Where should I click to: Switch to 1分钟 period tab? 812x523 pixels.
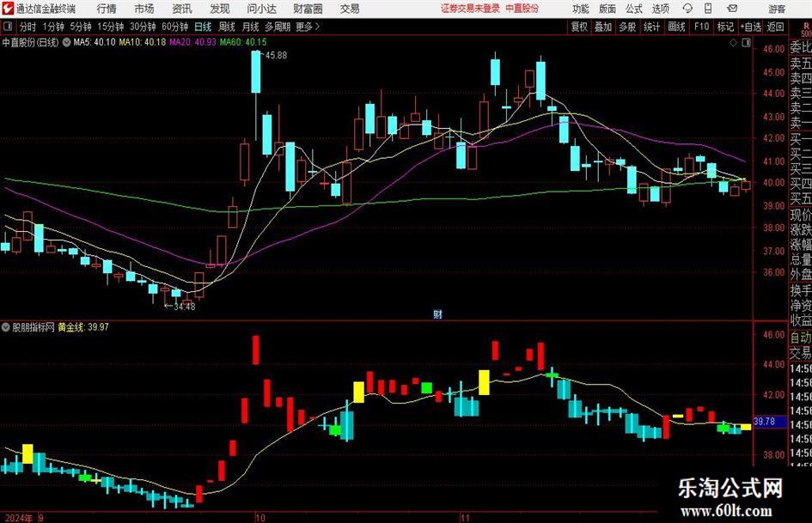pos(52,27)
